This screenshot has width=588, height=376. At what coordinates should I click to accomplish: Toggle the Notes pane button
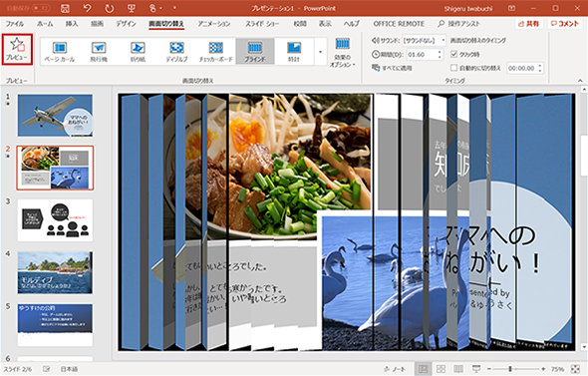pyautogui.click(x=394, y=369)
